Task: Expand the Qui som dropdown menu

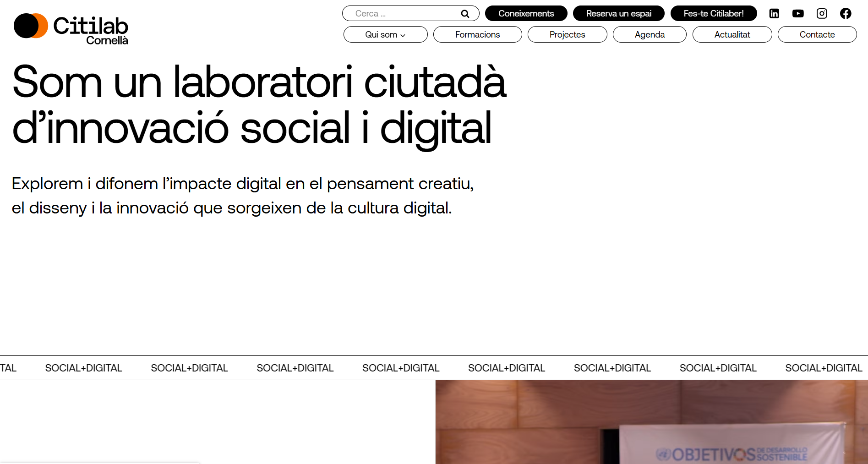Action: click(385, 34)
